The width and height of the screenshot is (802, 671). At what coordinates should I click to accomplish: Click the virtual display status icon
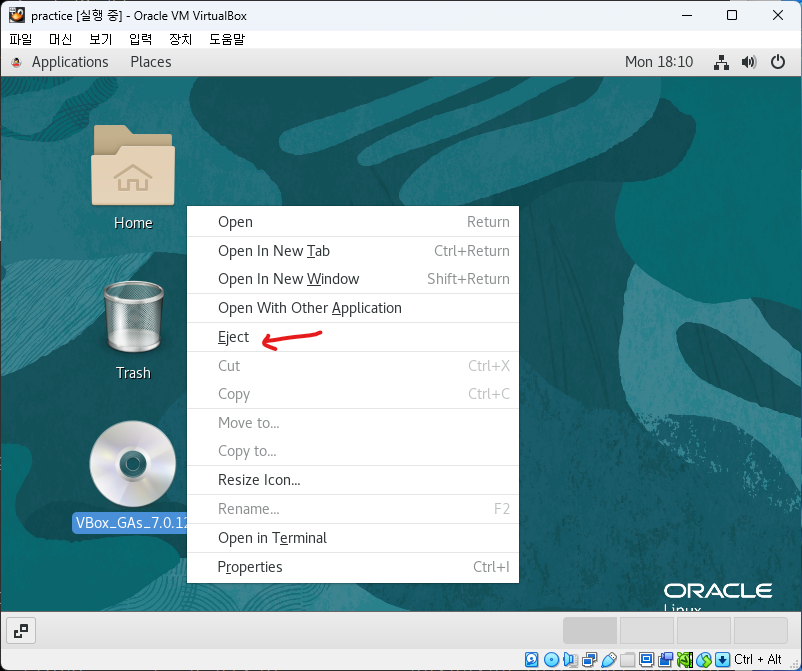pyautogui.click(x=647, y=660)
